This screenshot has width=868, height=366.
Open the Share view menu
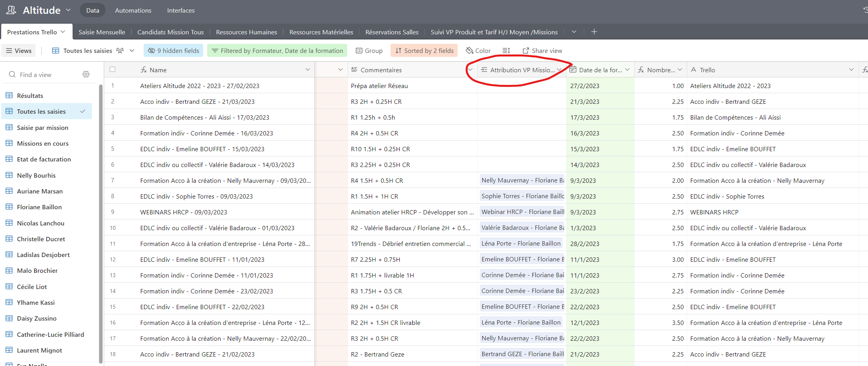pos(542,51)
